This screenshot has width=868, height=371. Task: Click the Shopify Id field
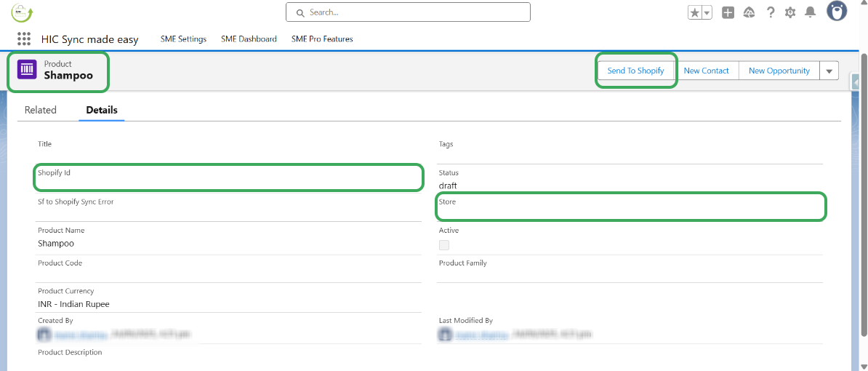click(228, 177)
